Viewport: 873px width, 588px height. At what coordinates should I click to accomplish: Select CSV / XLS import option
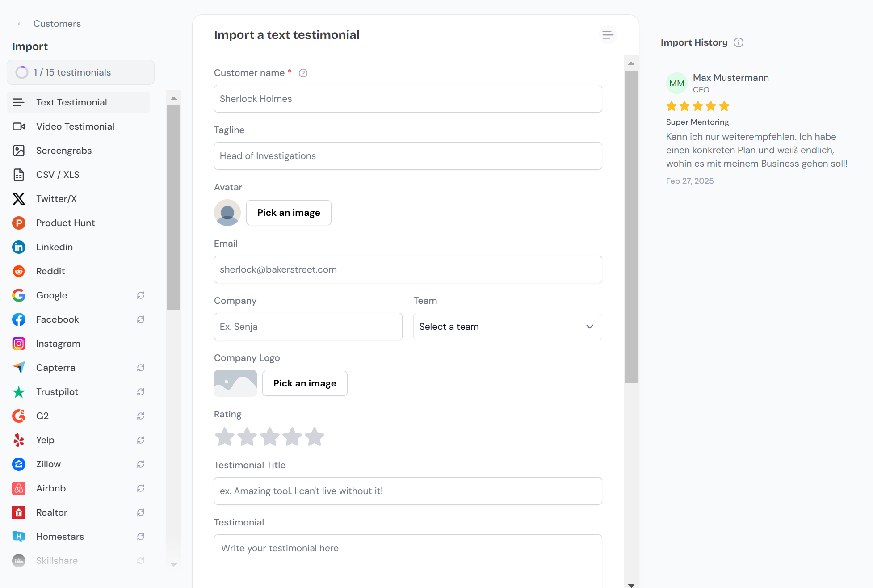tap(58, 175)
